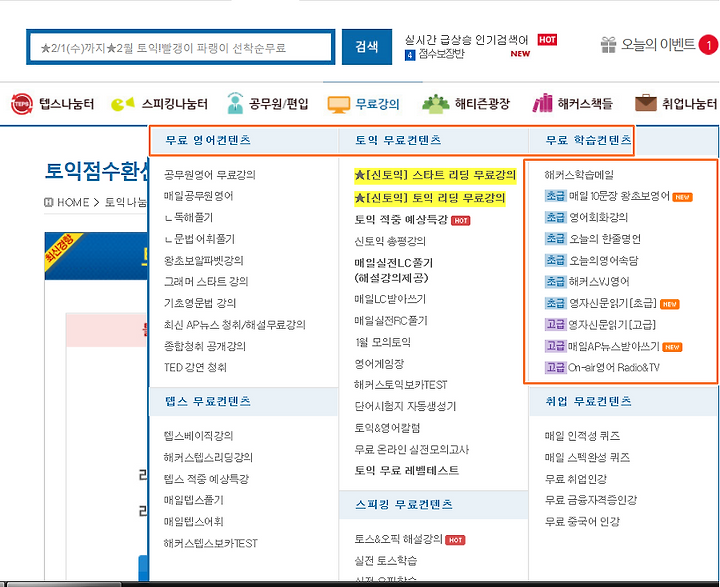Open 최신 AP뉴스 청취/해설무료강의 link
Screen dimensions: 720x587
pyautogui.click(x=235, y=325)
